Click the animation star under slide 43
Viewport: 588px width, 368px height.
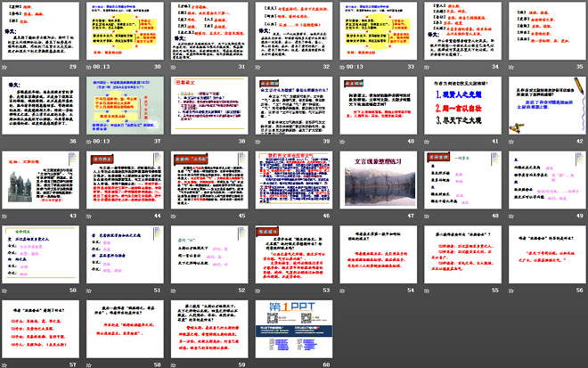point(6,216)
